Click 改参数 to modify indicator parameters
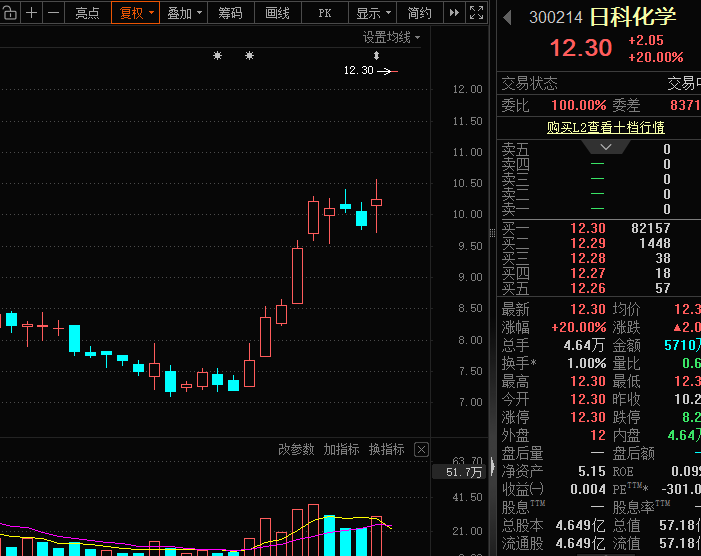Screen dimensions: 701x556 pos(296,449)
